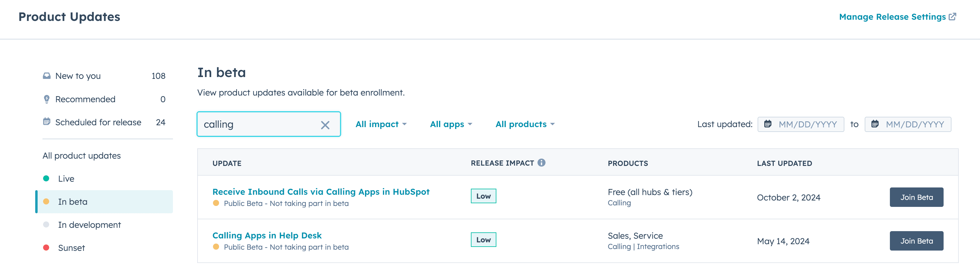The width and height of the screenshot is (980, 273).
Task: Expand the All products filter
Action: pos(525,124)
